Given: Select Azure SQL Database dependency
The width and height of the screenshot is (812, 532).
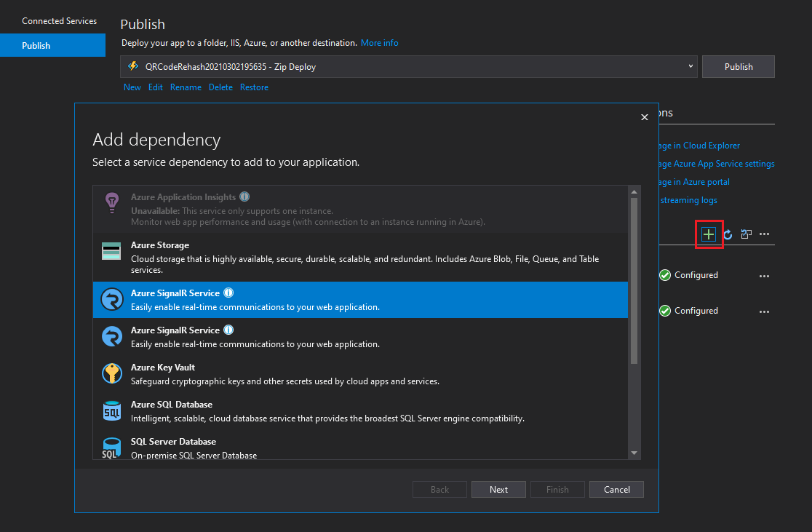Looking at the screenshot, I should (360, 411).
